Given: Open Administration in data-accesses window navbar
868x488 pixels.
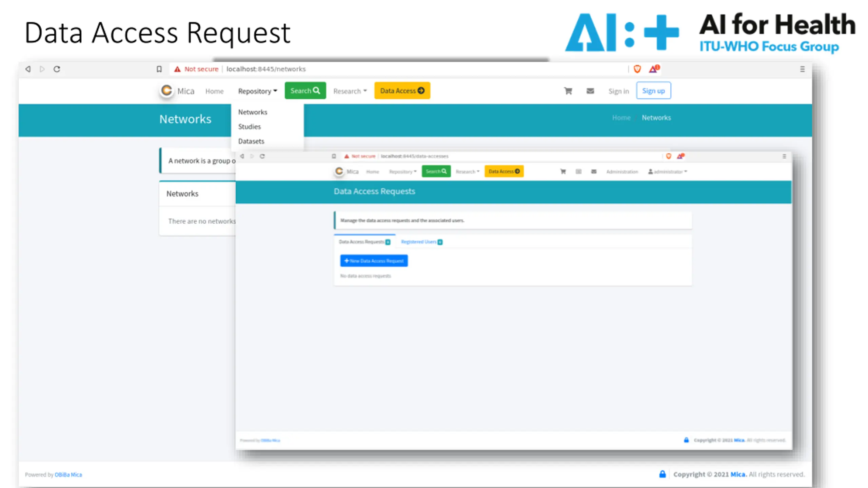Looking at the screenshot, I should coord(622,172).
